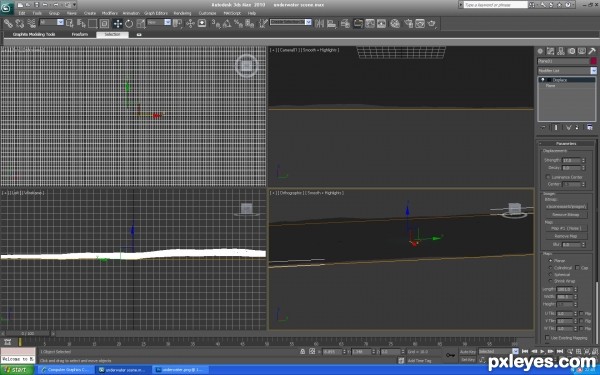This screenshot has height=375, width=600.
Task: Choose the Rectangular Selection Region tool
Action: click(93, 24)
